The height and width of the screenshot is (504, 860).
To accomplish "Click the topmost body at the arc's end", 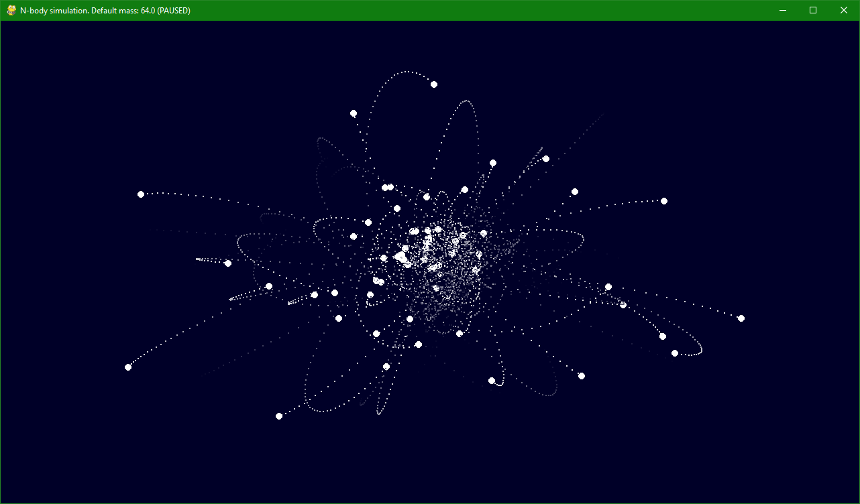I will (x=434, y=84).
